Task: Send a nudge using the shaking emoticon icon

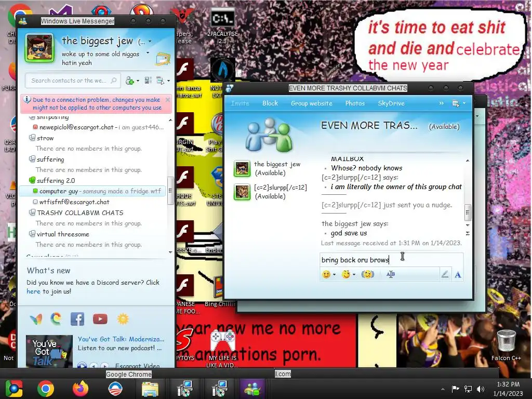Action: coord(367,274)
